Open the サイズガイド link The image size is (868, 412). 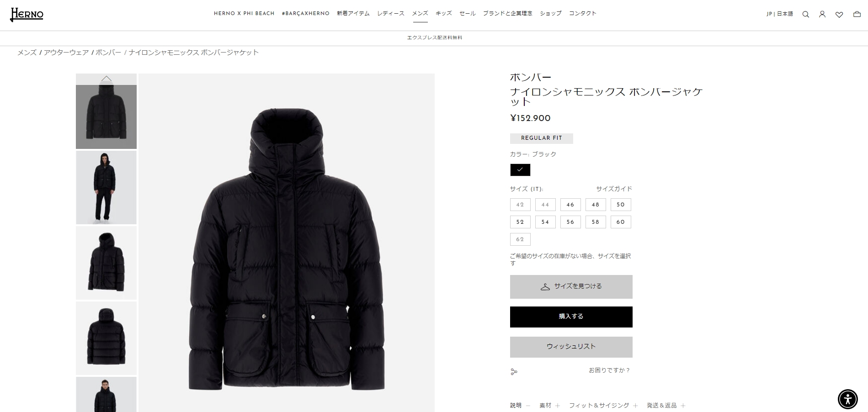pos(614,189)
